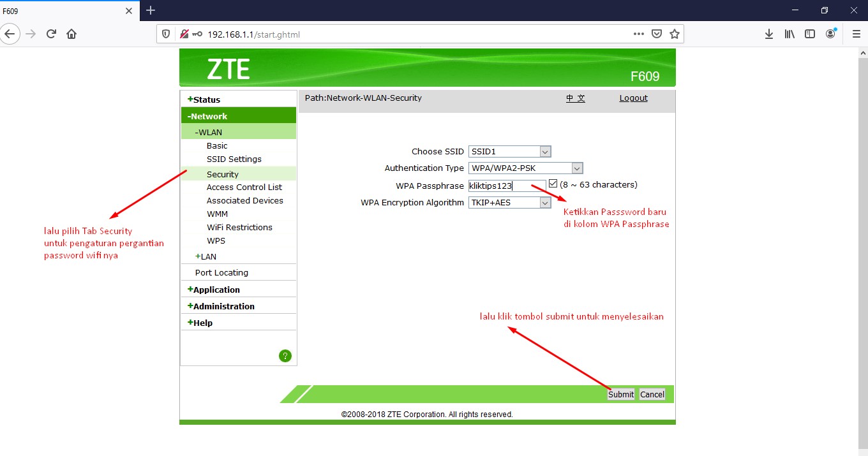The height and width of the screenshot is (456, 868).
Task: Click the insecure connection lock icon
Action: coord(184,34)
